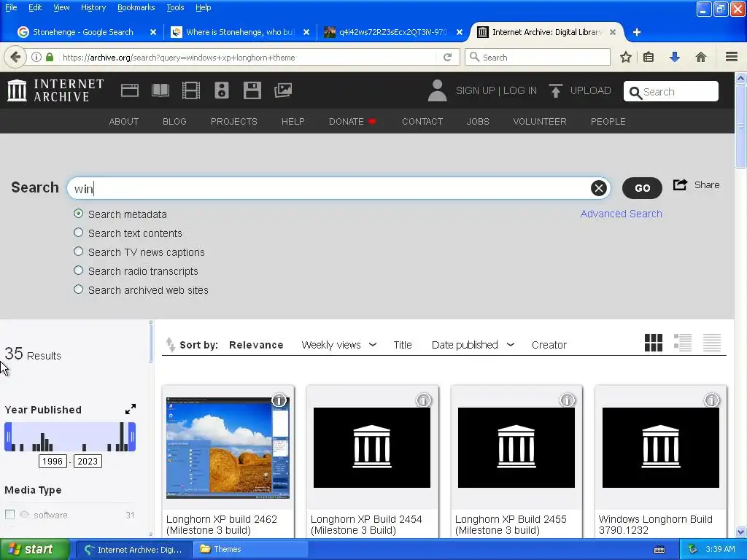Image resolution: width=747 pixels, height=560 pixels.
Task: Show bookmarks list icon
Action: coord(649,57)
